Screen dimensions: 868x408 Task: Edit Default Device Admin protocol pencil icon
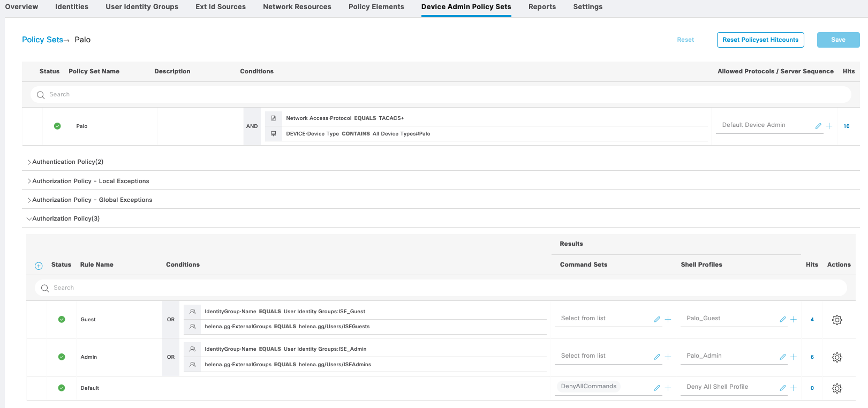click(818, 126)
